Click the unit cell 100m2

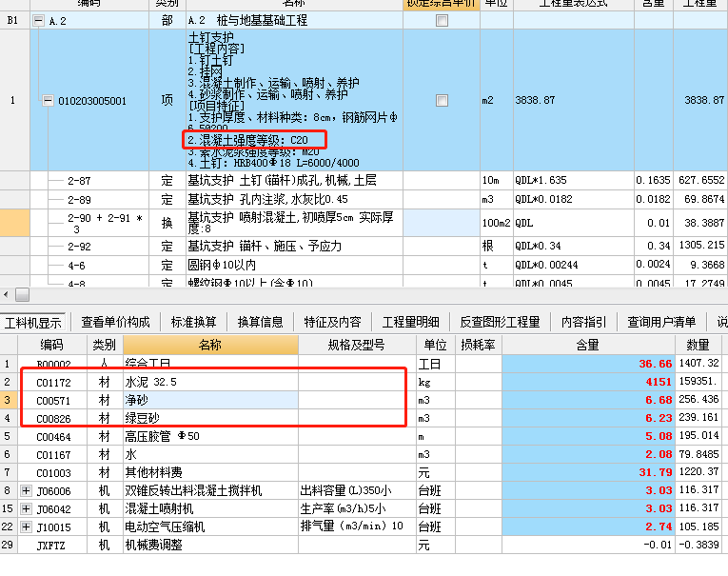pos(497,223)
